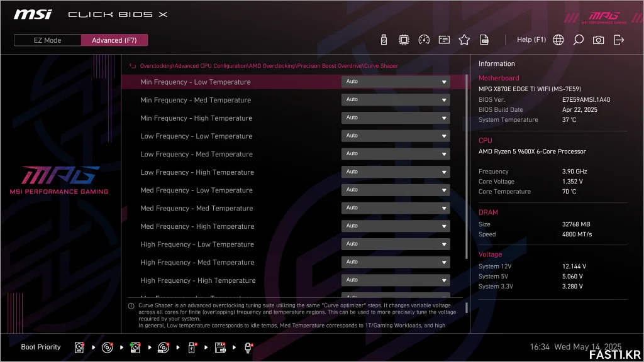The image size is (644, 362).
Task: Click BIOS version value E7E59AMSI.1A40
Action: pyautogui.click(x=586, y=100)
